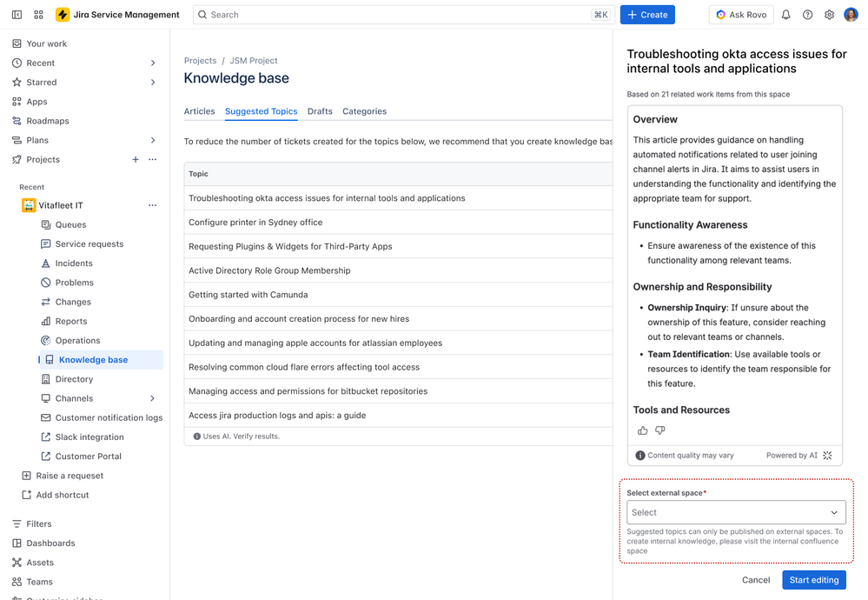Select Updating and managing apple accounts topic
The width and height of the screenshot is (868, 600).
pos(399,343)
